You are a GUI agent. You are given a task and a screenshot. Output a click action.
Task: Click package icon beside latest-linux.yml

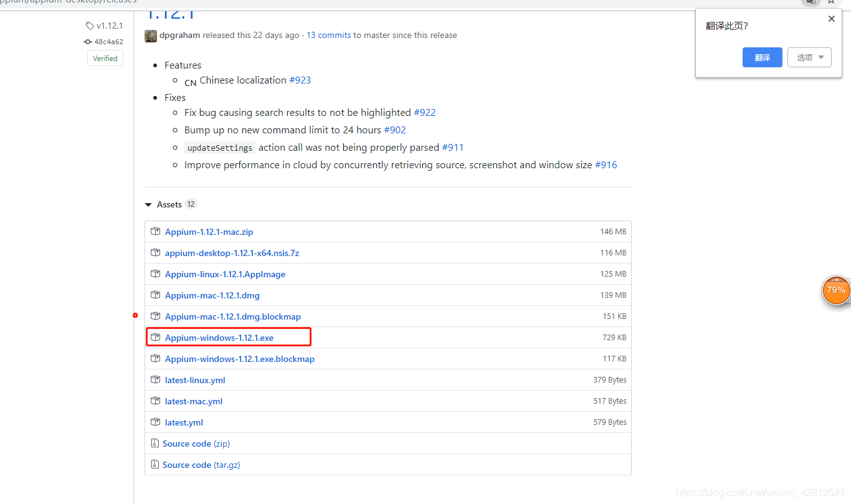pos(156,379)
